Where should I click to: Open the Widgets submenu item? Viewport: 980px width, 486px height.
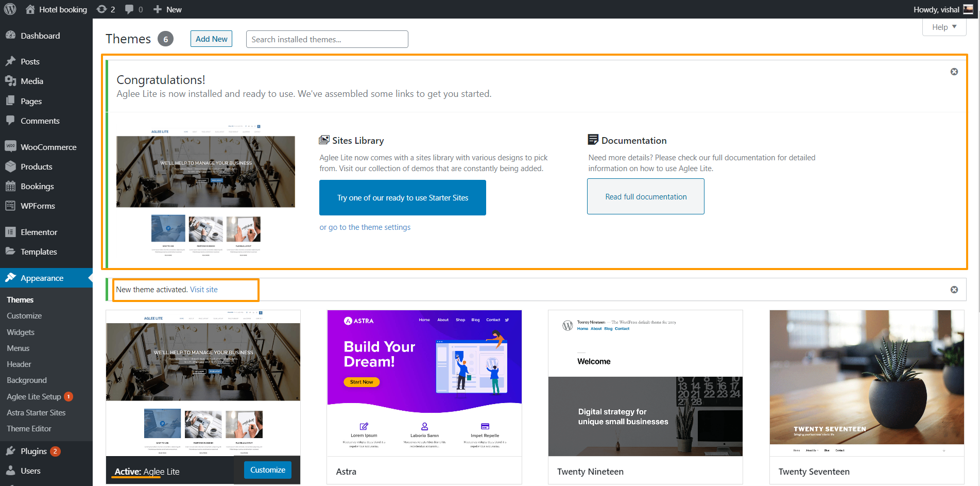21,332
